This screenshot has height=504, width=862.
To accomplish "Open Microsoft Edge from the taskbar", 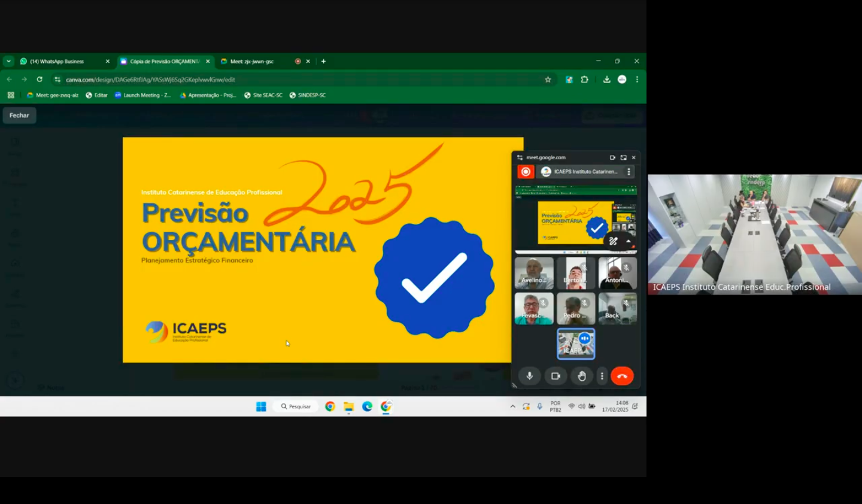I will 368,406.
